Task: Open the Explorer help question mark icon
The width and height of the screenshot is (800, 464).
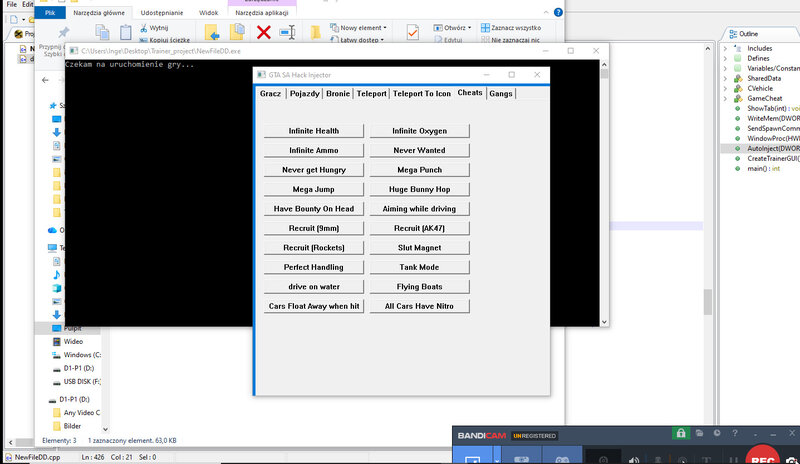Action: coord(558,12)
